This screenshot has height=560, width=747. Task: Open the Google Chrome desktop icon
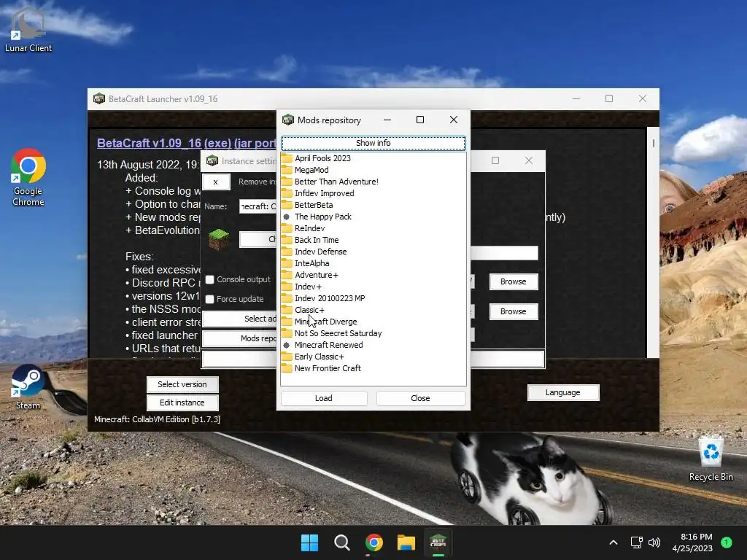click(28, 177)
